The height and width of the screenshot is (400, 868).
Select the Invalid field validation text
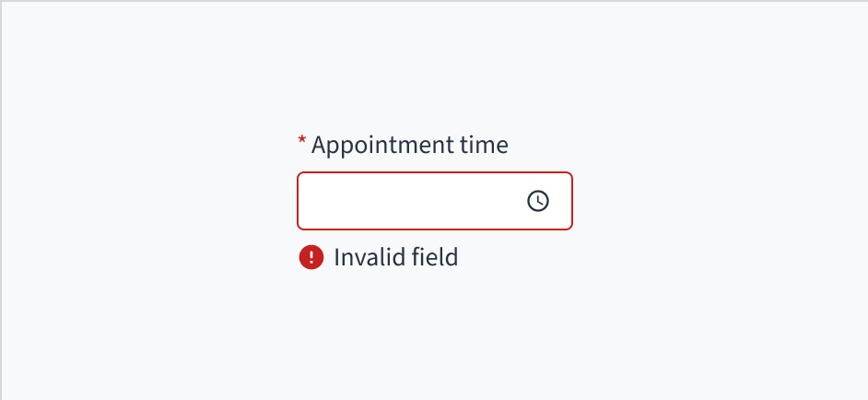(x=395, y=257)
